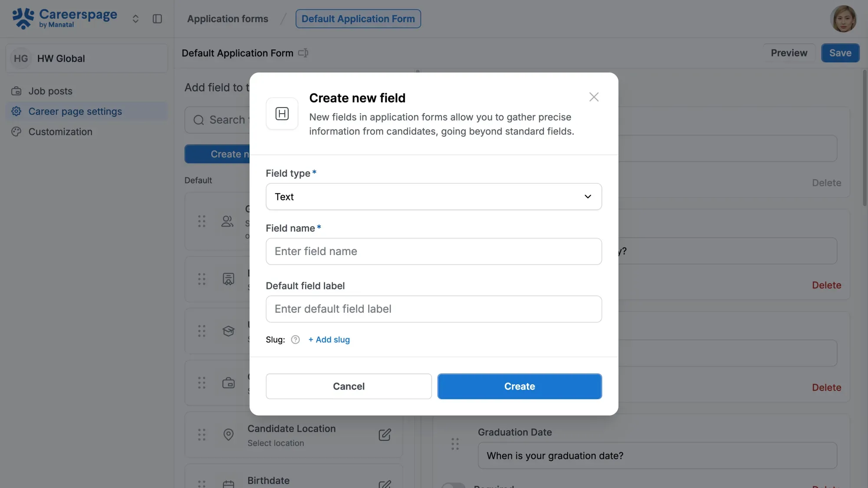Click the Add slug link
Viewport: 868px width, 488px height.
329,340
